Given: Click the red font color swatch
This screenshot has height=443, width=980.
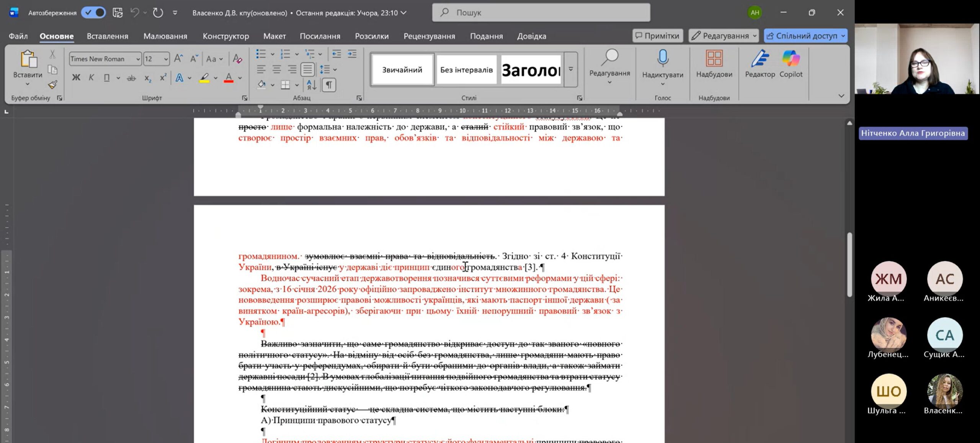Looking at the screenshot, I should click(229, 78).
